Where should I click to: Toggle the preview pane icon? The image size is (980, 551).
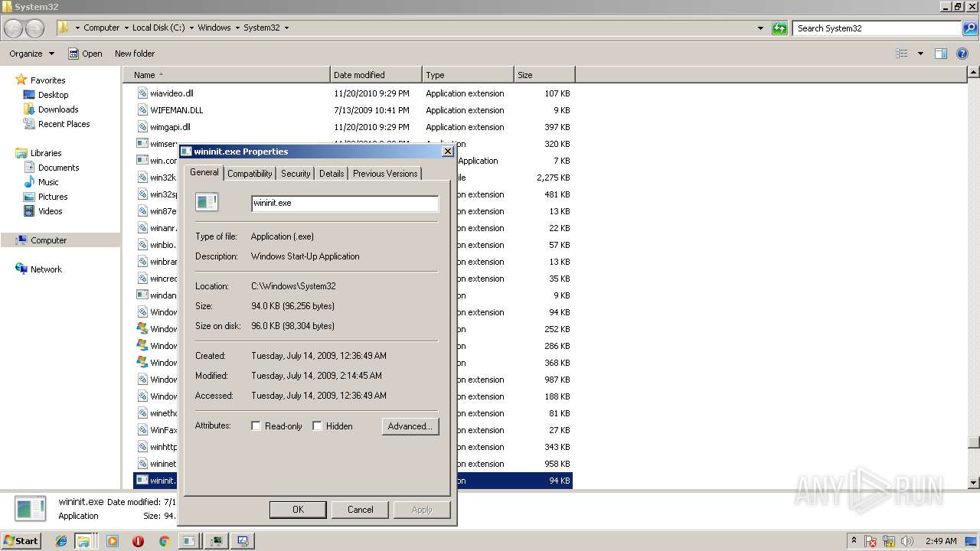[941, 54]
